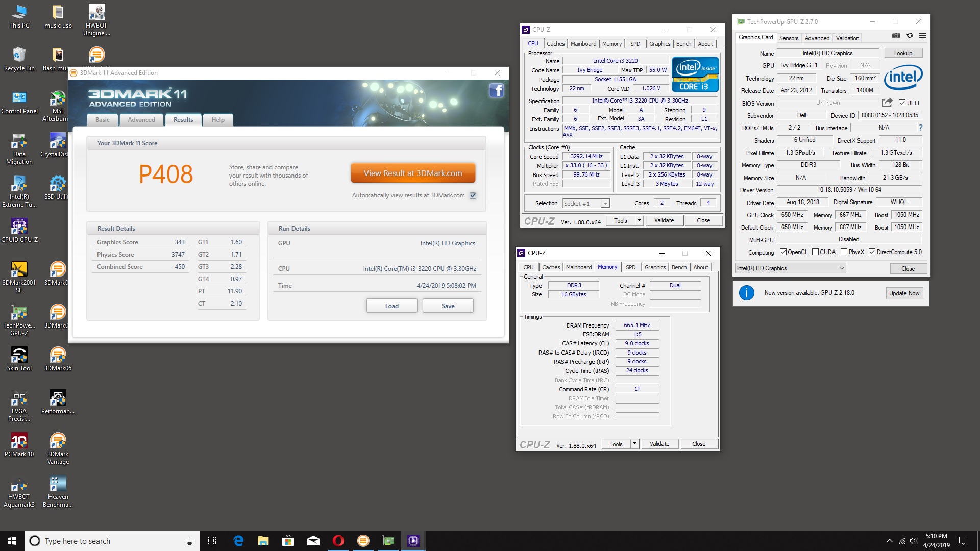Image resolution: width=980 pixels, height=551 pixels.
Task: Click the P408 score text
Action: (166, 174)
